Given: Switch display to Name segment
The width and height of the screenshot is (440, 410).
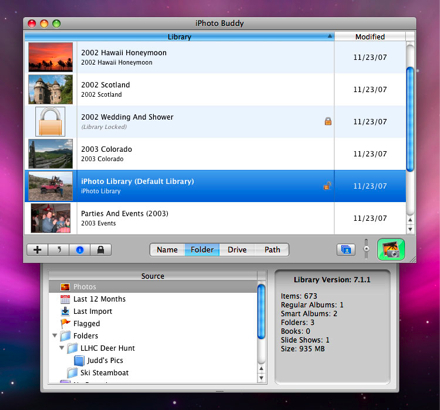Looking at the screenshot, I should (167, 250).
